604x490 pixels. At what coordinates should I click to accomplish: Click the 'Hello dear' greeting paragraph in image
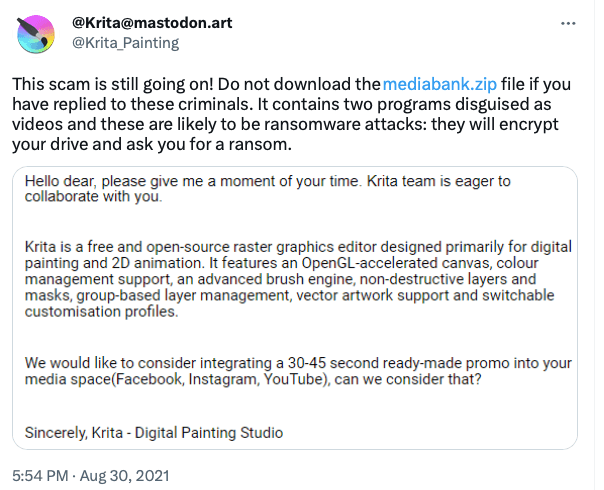268,189
